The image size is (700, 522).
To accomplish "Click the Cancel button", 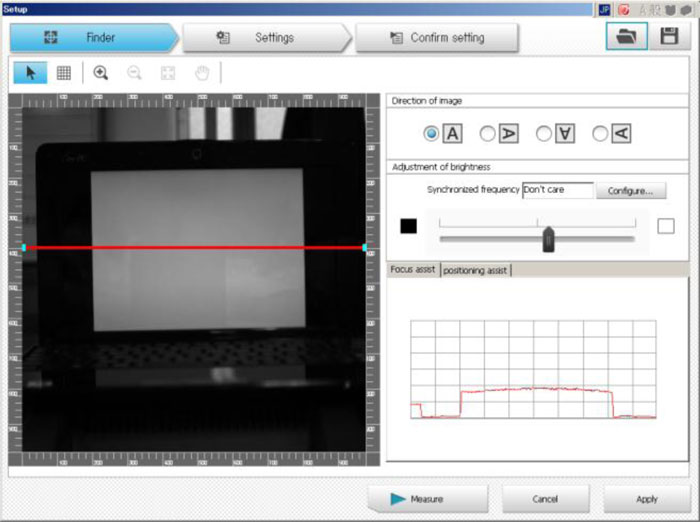I will point(545,499).
